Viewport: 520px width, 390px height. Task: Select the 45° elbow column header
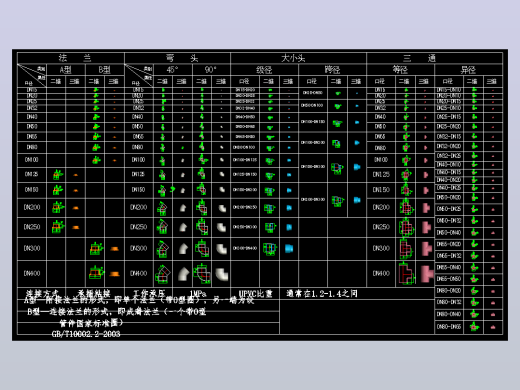[x=172, y=70]
